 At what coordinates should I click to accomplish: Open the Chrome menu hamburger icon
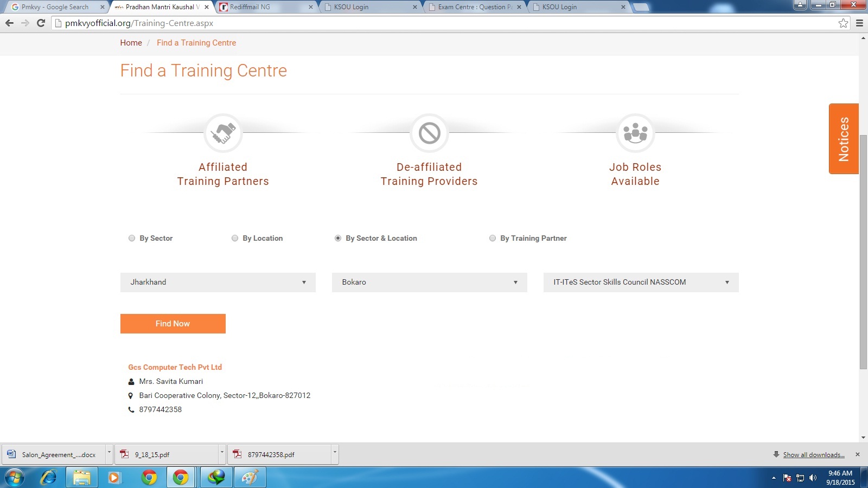tap(859, 23)
